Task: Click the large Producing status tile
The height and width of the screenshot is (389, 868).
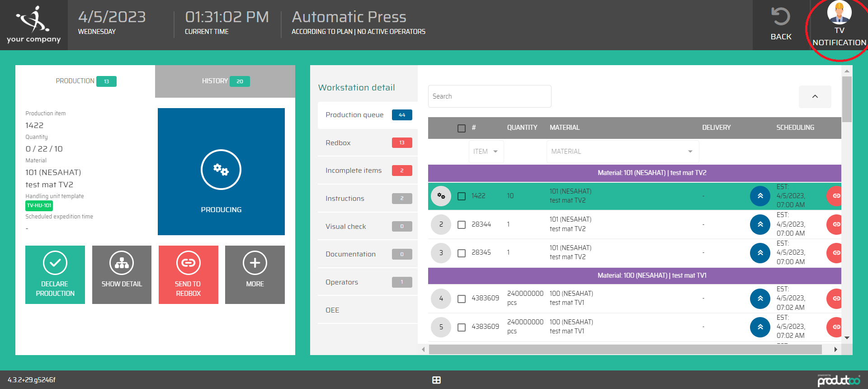Action: [x=221, y=171]
